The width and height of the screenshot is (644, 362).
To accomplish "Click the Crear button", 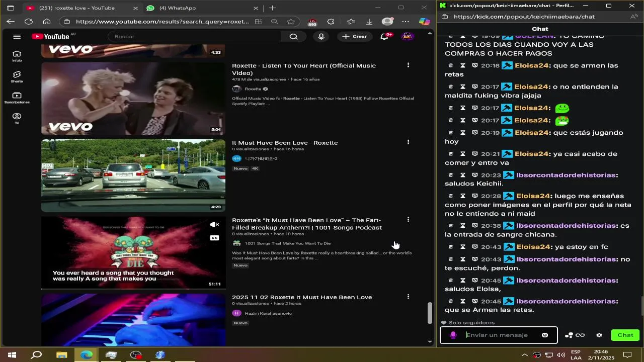I will coord(355,36).
